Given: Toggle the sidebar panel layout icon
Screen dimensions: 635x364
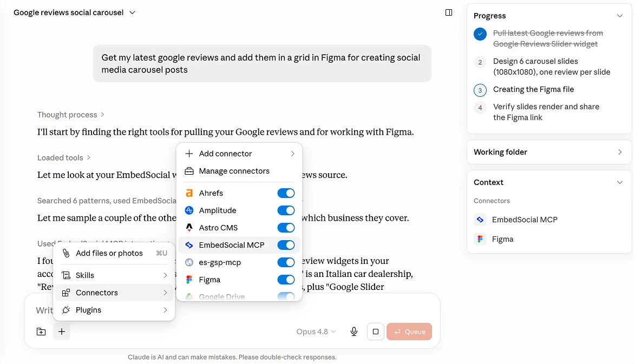Looking at the screenshot, I should pos(449,12).
